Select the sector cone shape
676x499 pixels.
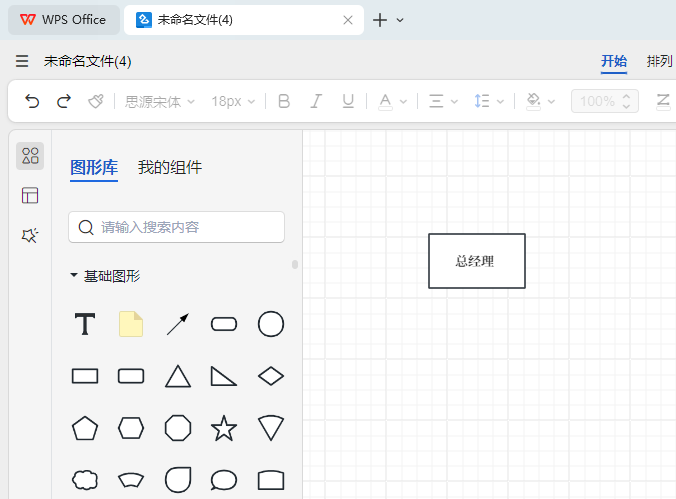point(271,428)
